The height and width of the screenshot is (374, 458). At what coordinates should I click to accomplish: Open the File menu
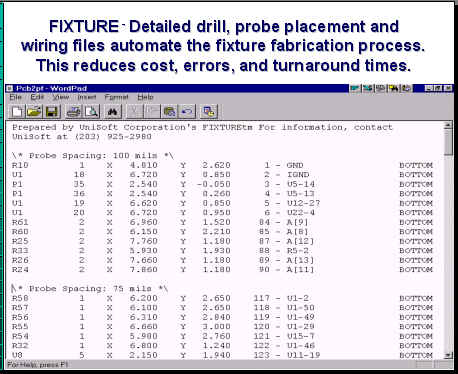[16, 97]
